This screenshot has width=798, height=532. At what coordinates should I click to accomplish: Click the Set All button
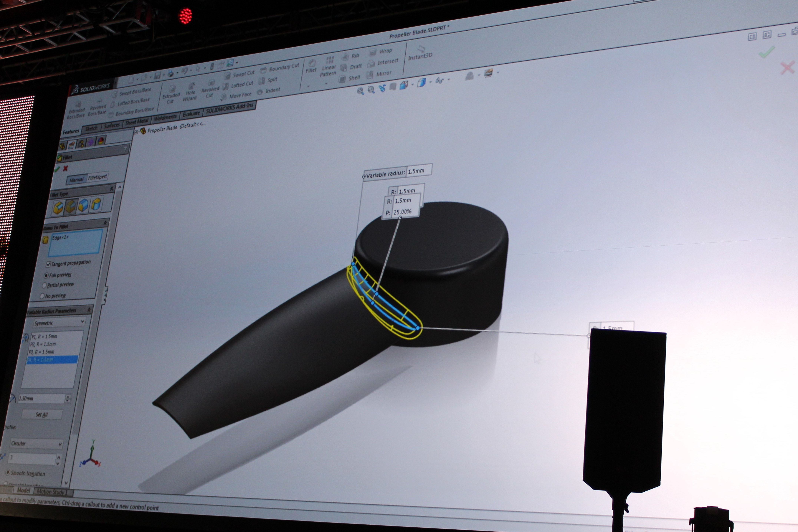point(42,414)
